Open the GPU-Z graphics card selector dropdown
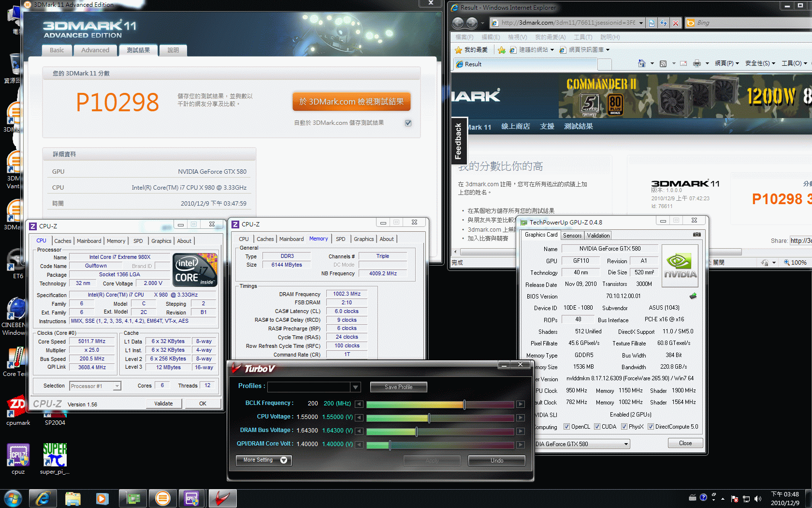This screenshot has width=812, height=508. pos(626,444)
